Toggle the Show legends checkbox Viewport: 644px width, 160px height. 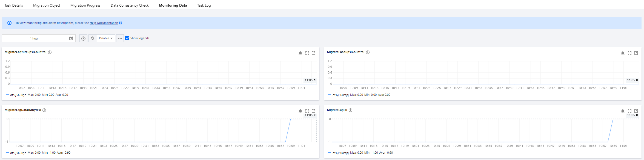[x=127, y=38]
